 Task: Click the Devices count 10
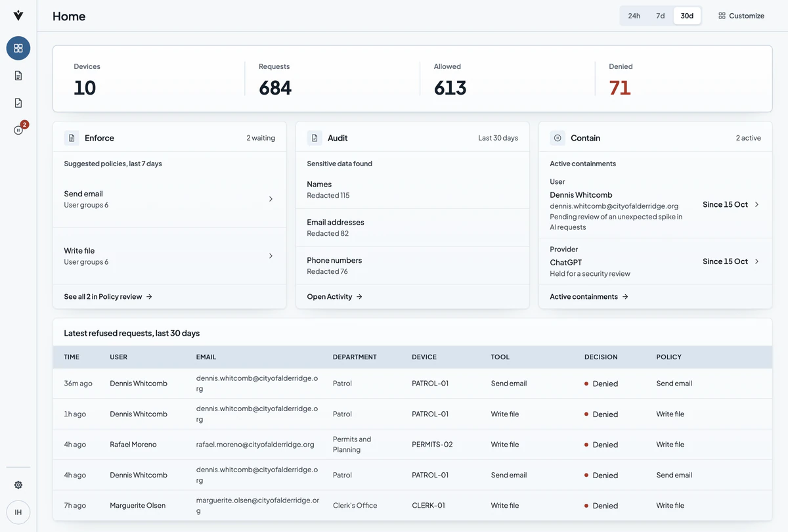pyautogui.click(x=85, y=87)
